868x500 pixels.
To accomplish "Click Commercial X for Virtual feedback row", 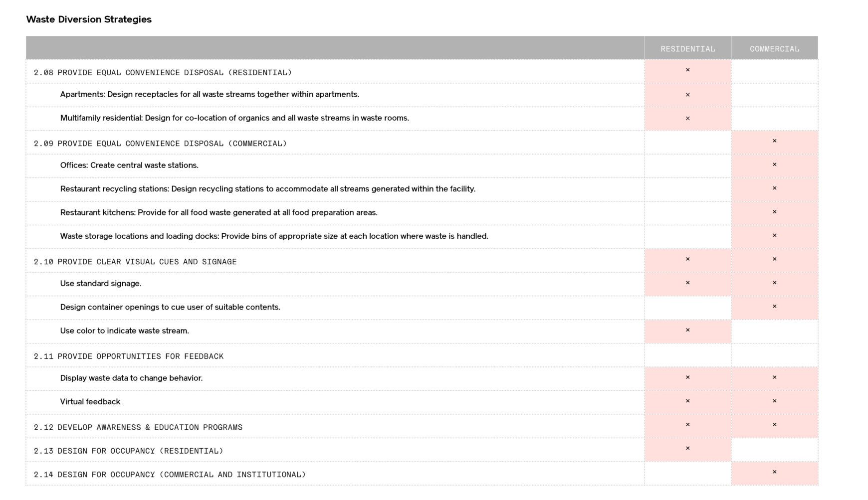I will 774,401.
